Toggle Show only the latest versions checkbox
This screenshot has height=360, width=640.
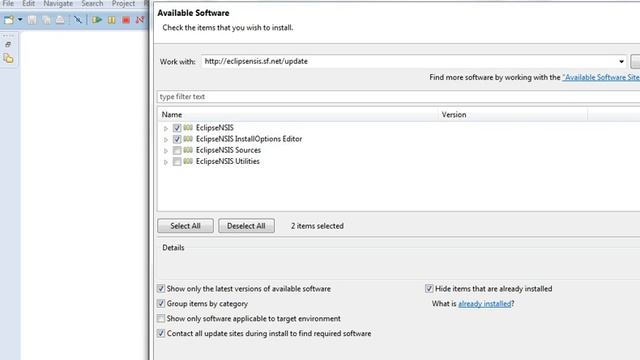161,289
